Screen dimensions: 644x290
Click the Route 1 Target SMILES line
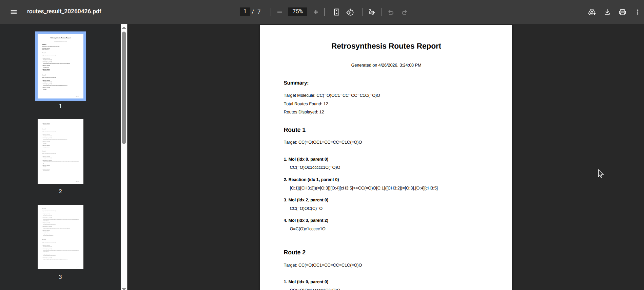(323, 142)
